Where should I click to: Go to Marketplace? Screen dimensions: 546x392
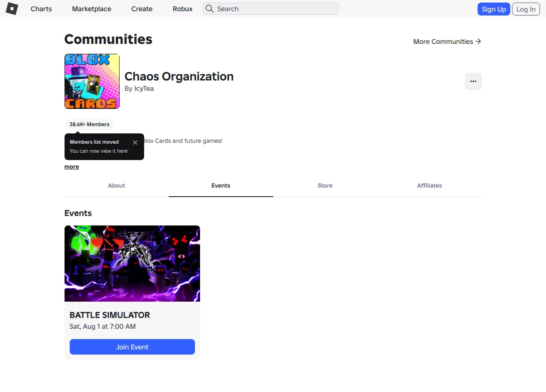pyautogui.click(x=92, y=9)
